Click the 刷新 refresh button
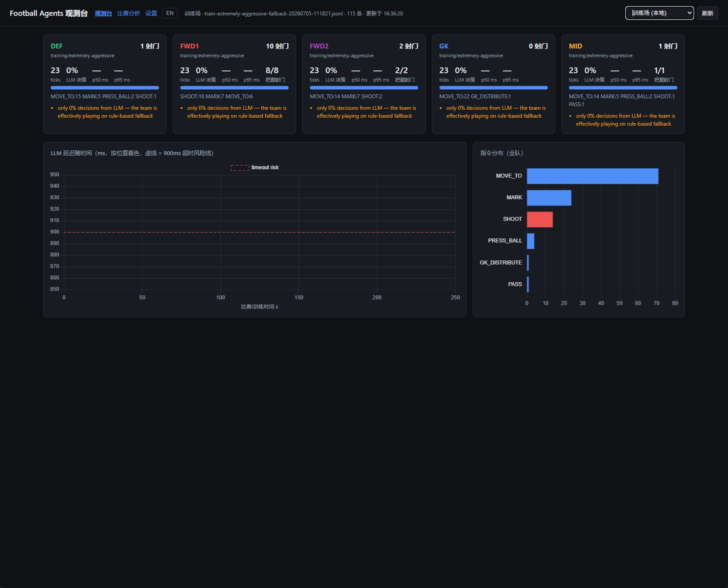The image size is (728, 588). pyautogui.click(x=707, y=13)
